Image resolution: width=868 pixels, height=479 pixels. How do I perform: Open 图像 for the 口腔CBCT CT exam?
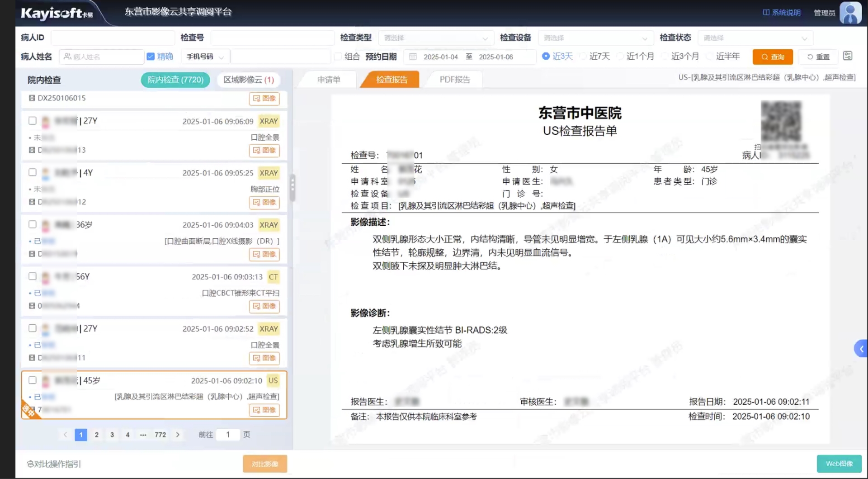pos(264,306)
